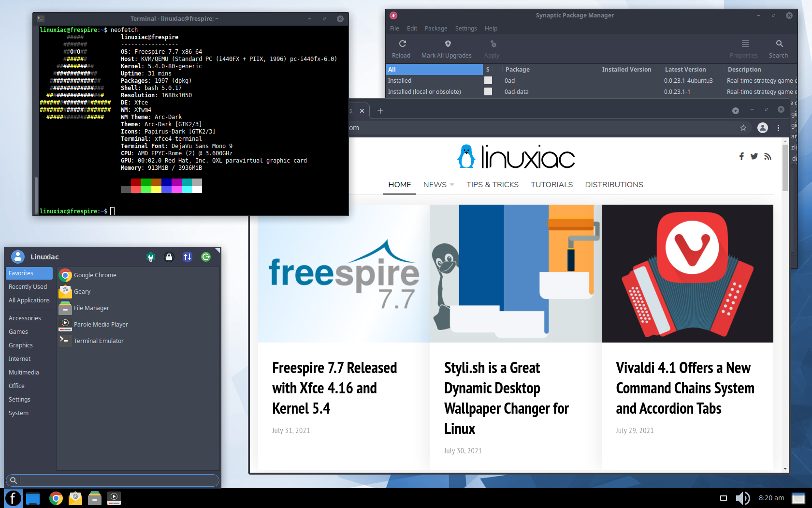
Task: Open a new Chrome tab with plus
Action: [380, 111]
